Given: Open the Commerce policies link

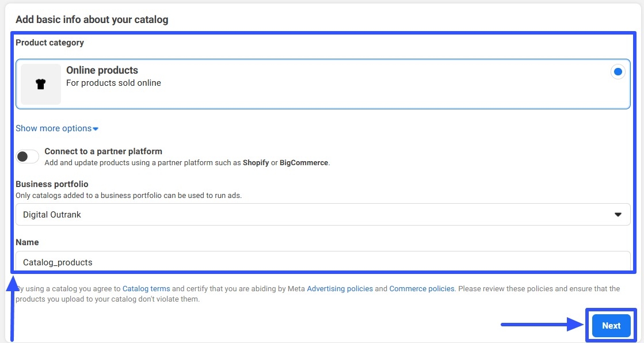Looking at the screenshot, I should click(x=421, y=289).
